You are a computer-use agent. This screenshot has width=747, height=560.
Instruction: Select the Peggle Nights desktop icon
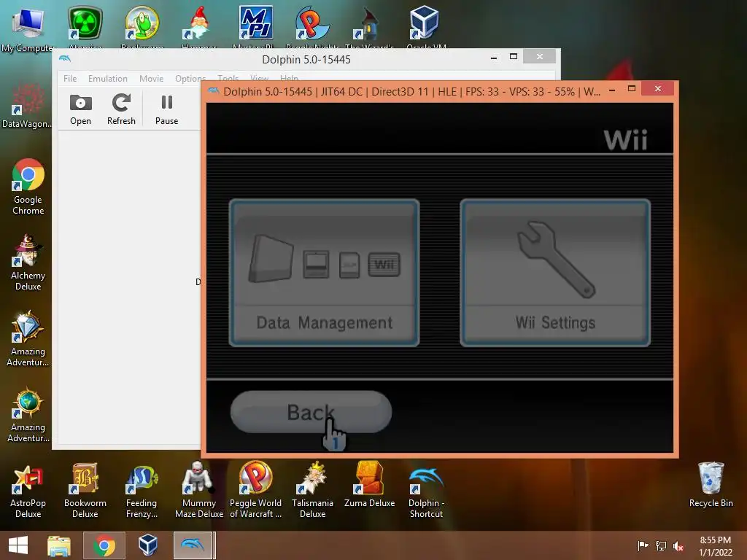(312, 27)
